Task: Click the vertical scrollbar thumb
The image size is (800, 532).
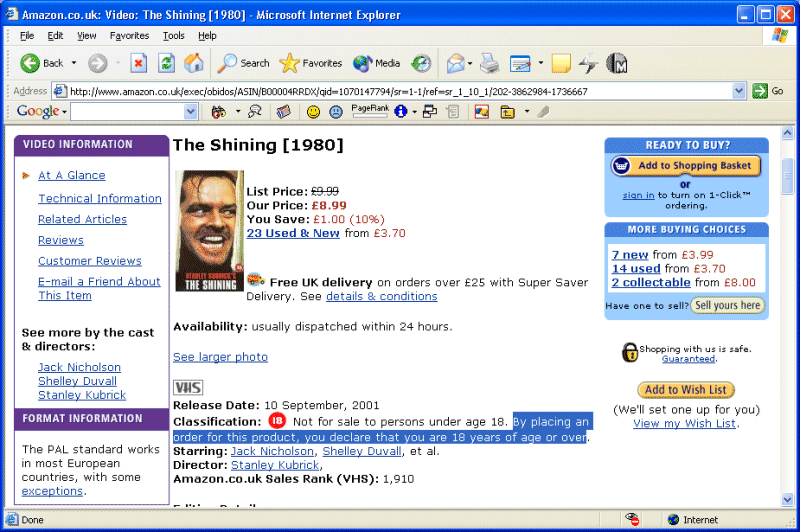Action: click(x=788, y=176)
